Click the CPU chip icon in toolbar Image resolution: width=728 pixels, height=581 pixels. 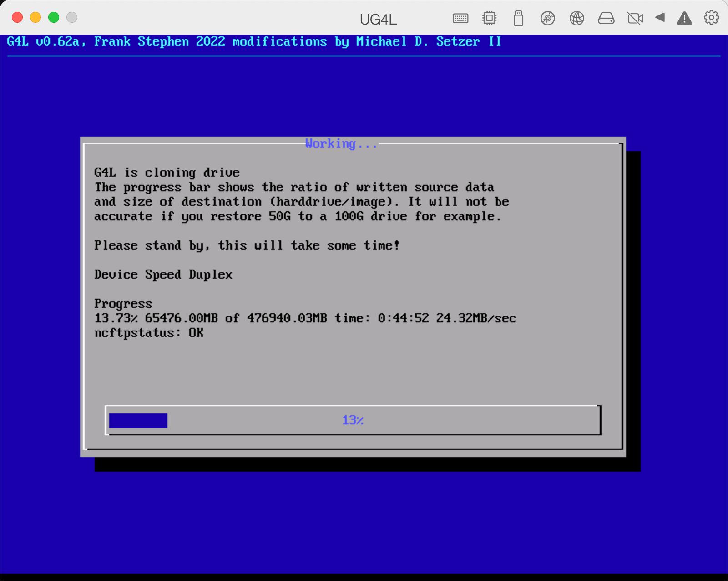click(490, 18)
